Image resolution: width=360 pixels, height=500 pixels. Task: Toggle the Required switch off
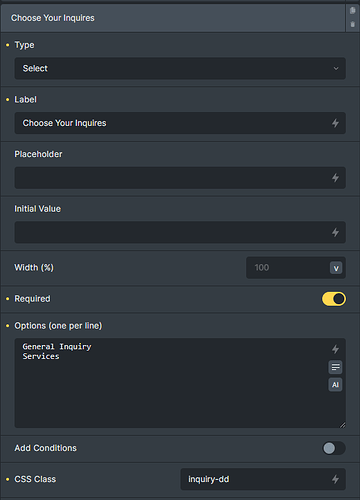coord(334,299)
